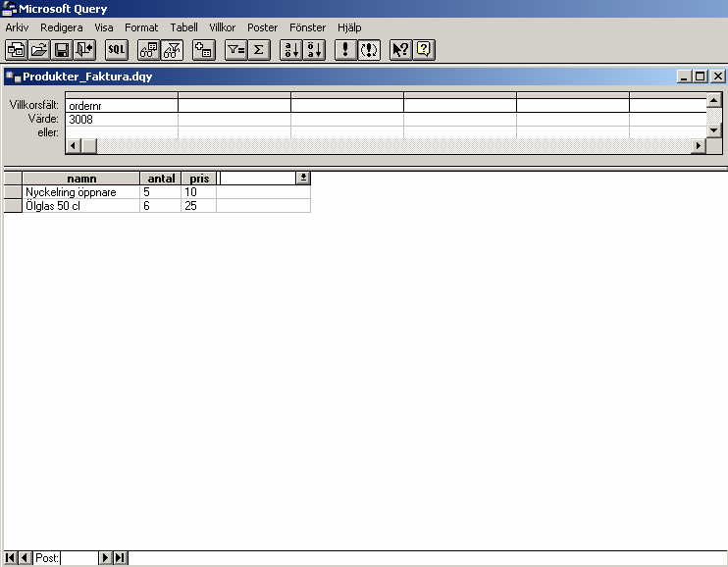Click the New Query toolbar icon
This screenshot has width=728, height=567.
(17, 50)
